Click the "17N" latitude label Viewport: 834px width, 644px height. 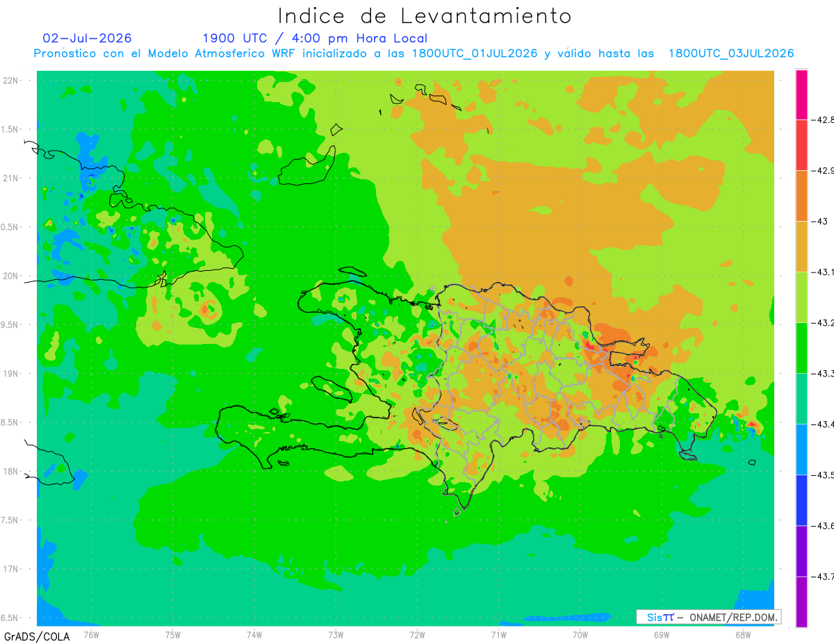[12, 569]
